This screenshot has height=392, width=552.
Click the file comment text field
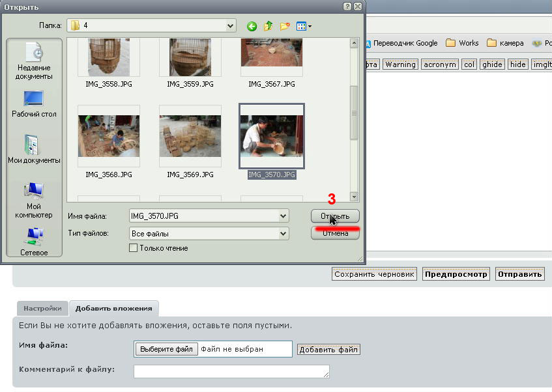pos(231,371)
